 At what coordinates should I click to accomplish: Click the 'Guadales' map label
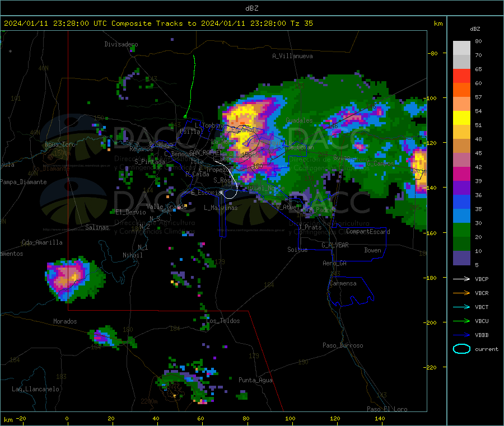(299, 120)
